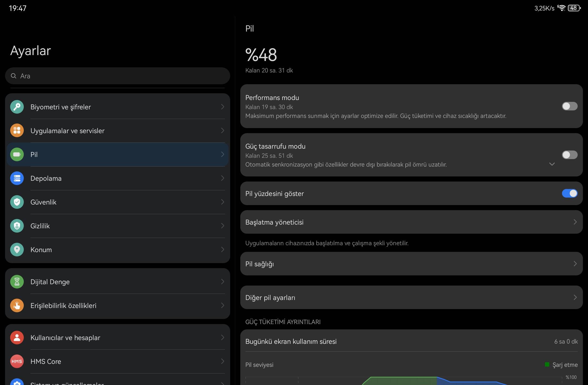Tap the GÜÇ TÜKETİMİ AYRINTILARI section header
588x385 pixels.
pos(283,322)
